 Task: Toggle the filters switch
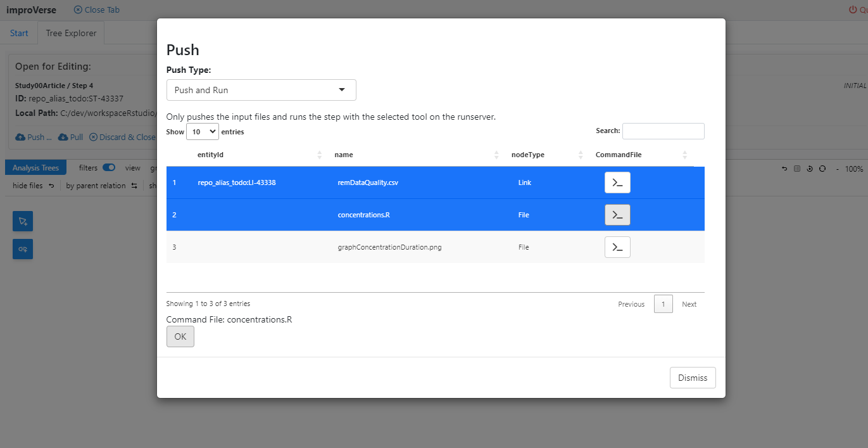(x=108, y=168)
